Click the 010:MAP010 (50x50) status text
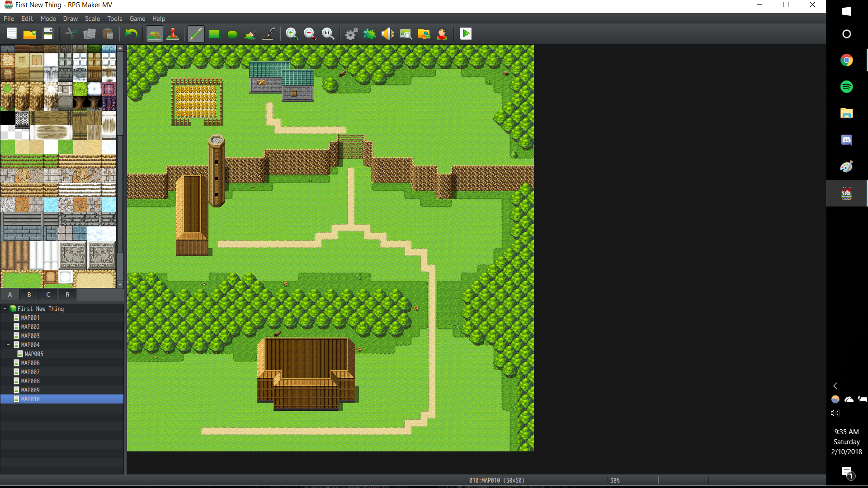The width and height of the screenshot is (868, 488). coord(497,480)
